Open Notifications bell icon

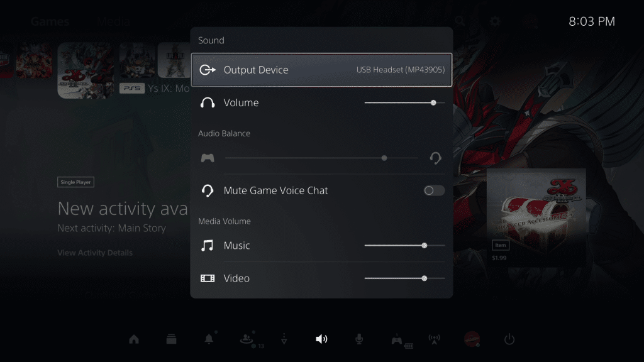point(209,339)
